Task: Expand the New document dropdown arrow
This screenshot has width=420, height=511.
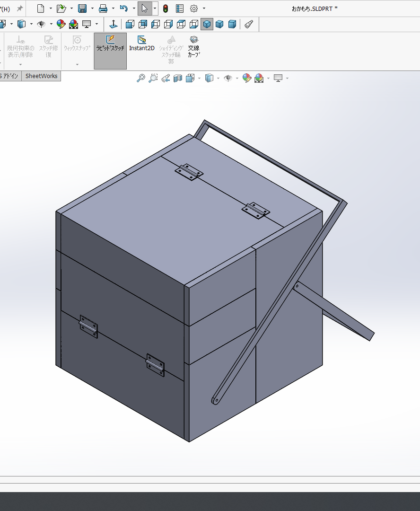Action: [x=51, y=9]
